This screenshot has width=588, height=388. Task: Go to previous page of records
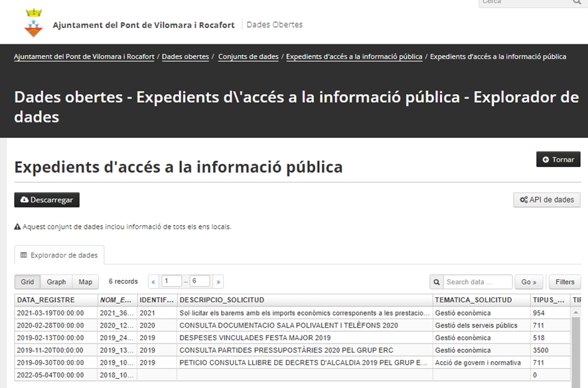[x=153, y=282]
